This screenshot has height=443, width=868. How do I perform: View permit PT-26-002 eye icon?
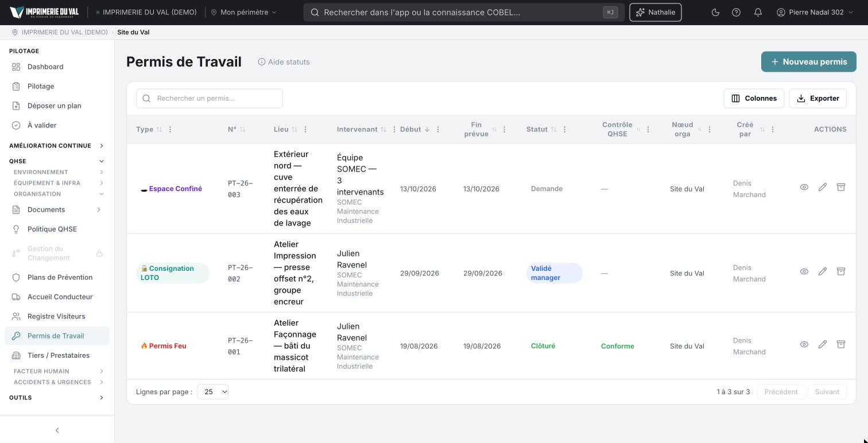(x=804, y=271)
